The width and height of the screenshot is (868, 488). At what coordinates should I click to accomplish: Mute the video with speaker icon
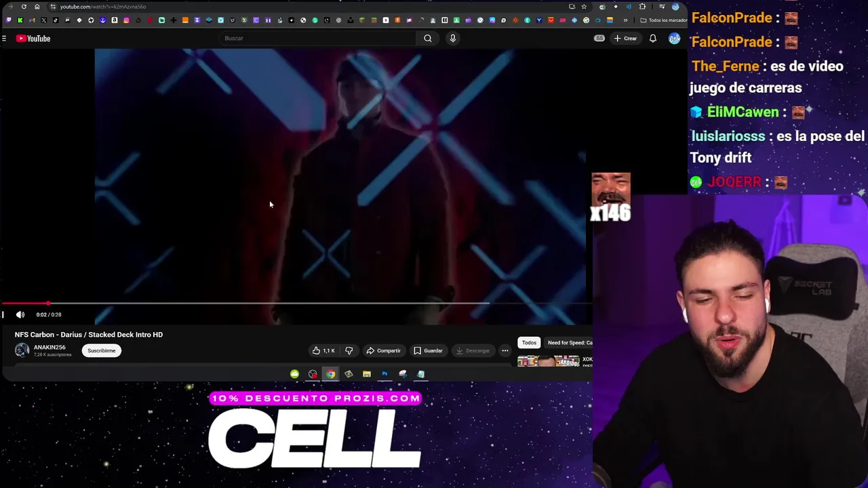[20, 314]
